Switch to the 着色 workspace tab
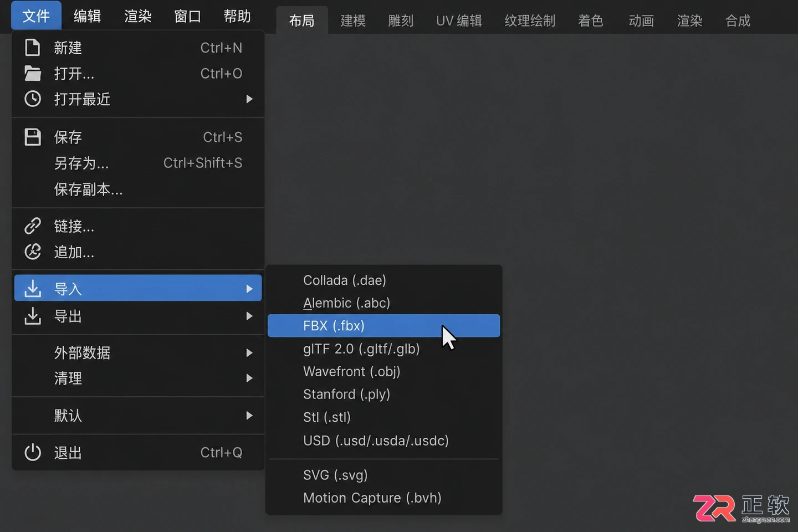Screen dimensions: 798x532 point(591,21)
